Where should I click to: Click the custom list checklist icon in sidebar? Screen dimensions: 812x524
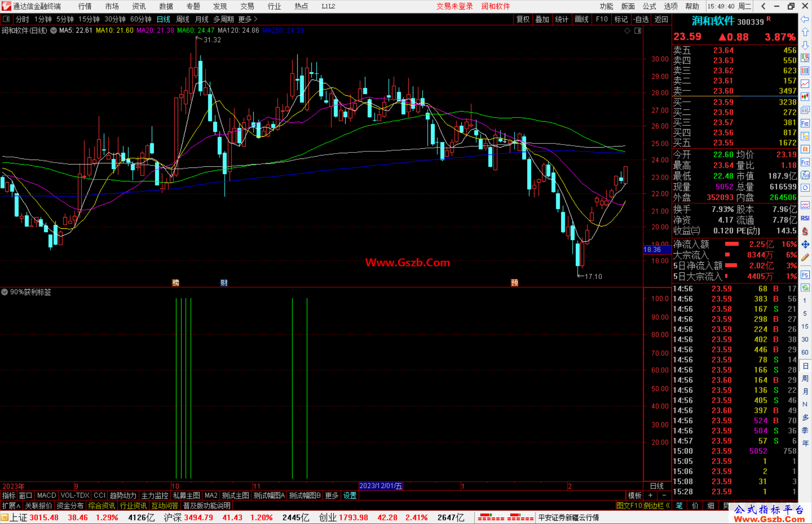coord(805,58)
